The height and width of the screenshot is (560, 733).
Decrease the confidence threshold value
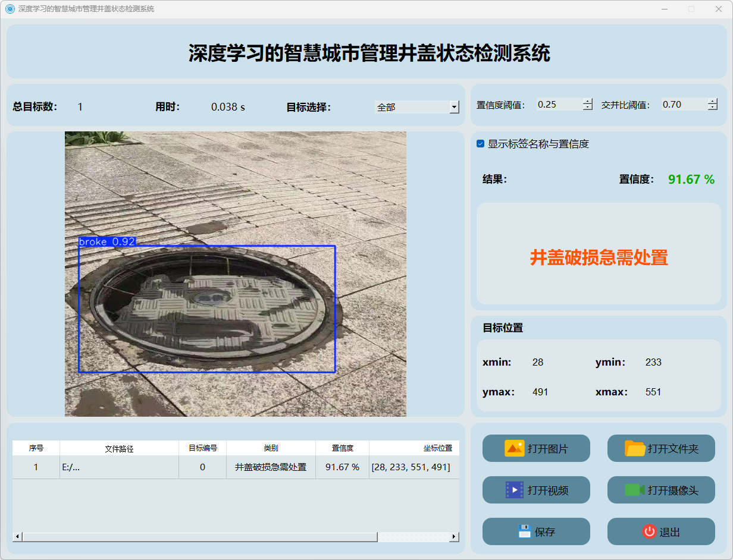(x=588, y=108)
